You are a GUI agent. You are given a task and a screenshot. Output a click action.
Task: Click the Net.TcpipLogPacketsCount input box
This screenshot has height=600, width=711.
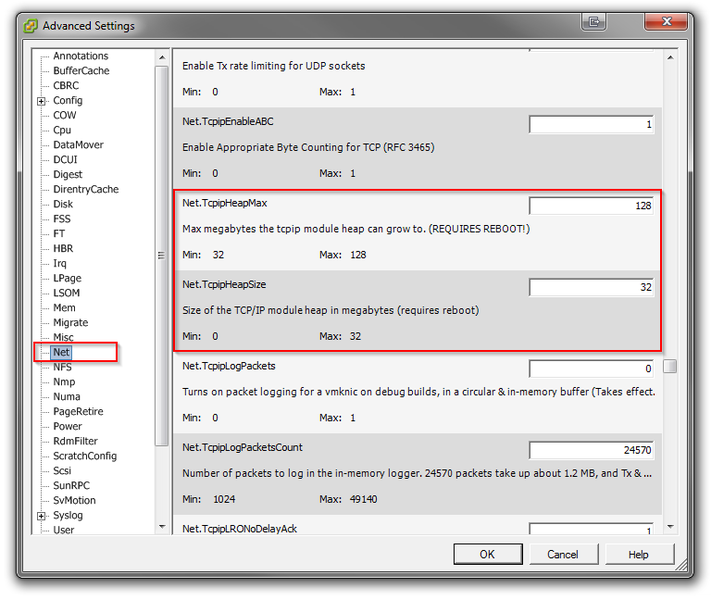coord(591,450)
